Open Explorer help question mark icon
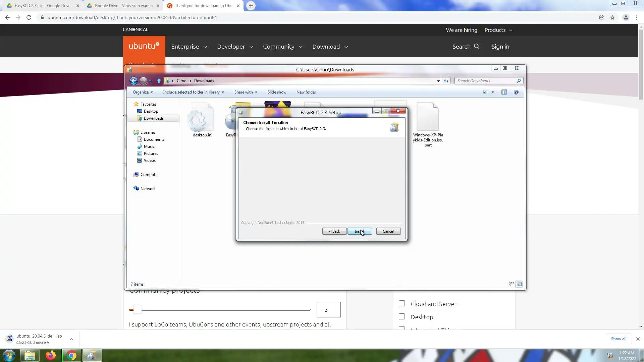Viewport: 644px width, 362px height. point(516,92)
